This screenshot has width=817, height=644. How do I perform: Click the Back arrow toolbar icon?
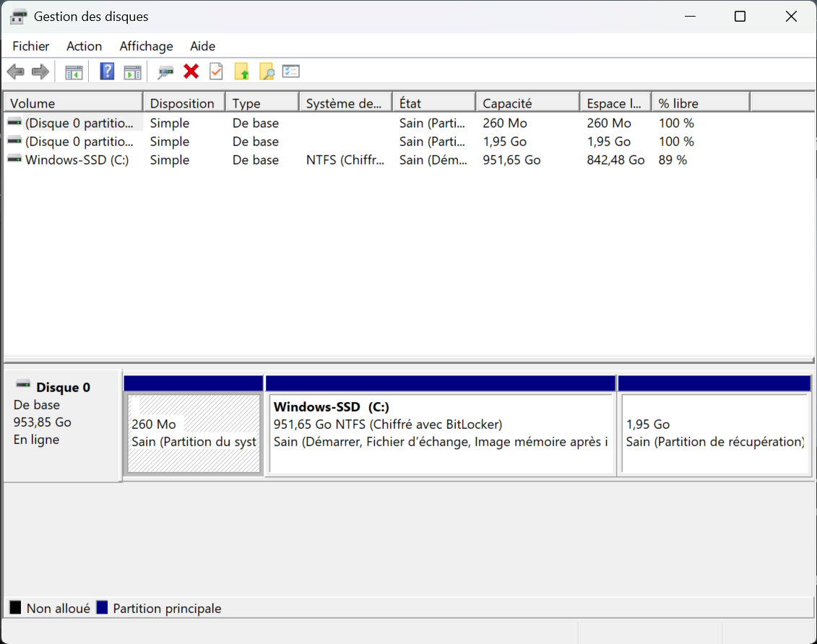coord(16,71)
